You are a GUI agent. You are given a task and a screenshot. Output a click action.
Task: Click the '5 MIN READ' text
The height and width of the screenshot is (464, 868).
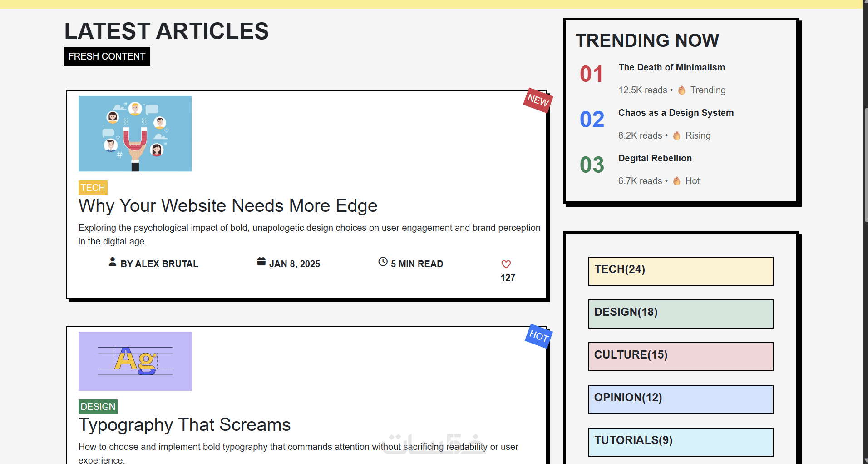(417, 264)
